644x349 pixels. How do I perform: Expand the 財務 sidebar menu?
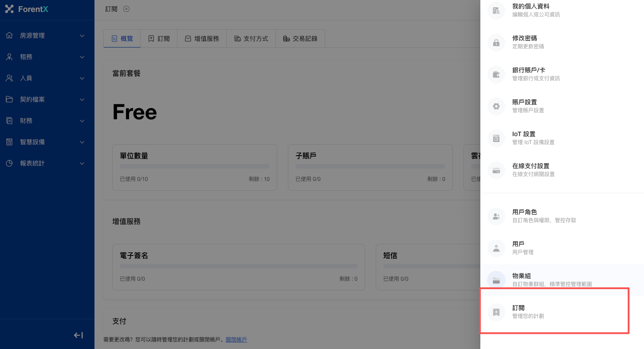47,121
